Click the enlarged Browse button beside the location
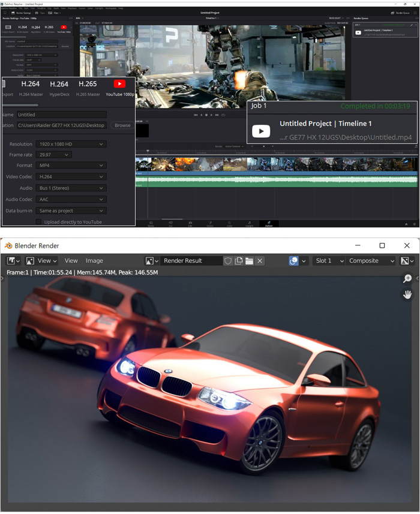 coord(122,125)
